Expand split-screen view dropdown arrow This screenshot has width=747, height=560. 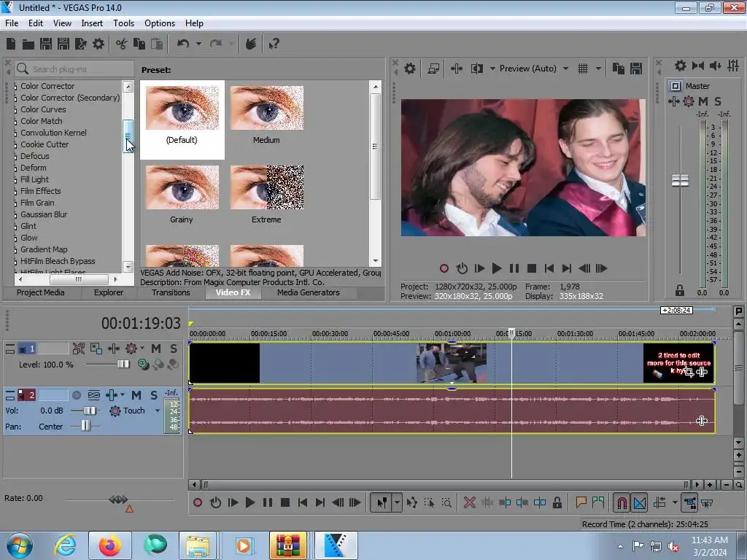tap(492, 69)
